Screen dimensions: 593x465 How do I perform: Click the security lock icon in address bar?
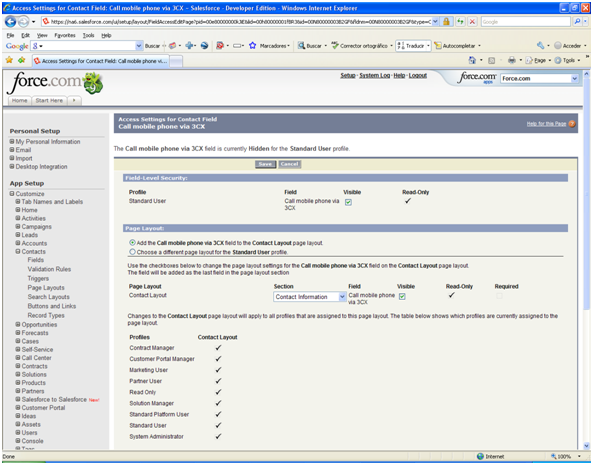446,22
